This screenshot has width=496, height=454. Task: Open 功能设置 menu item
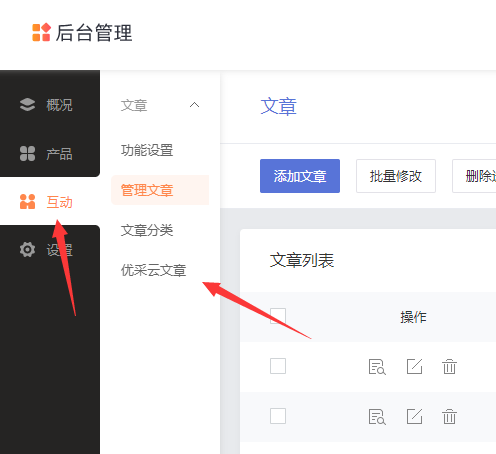pos(147,150)
